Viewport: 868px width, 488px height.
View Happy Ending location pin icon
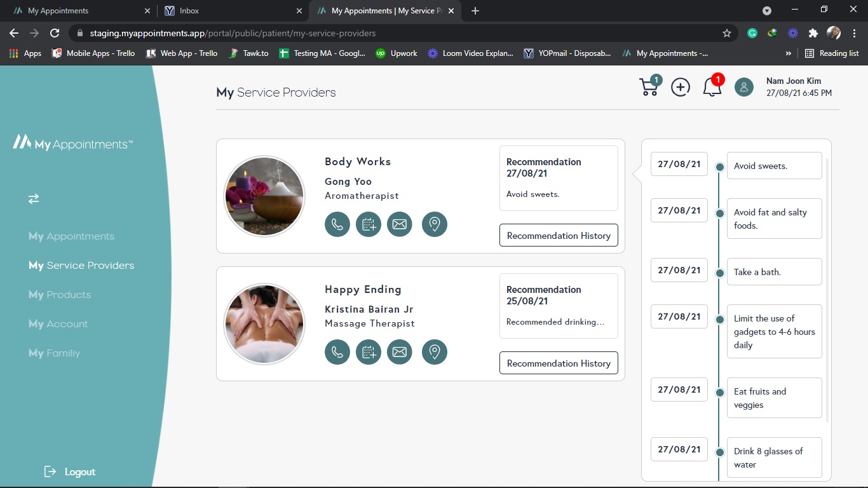tap(435, 352)
